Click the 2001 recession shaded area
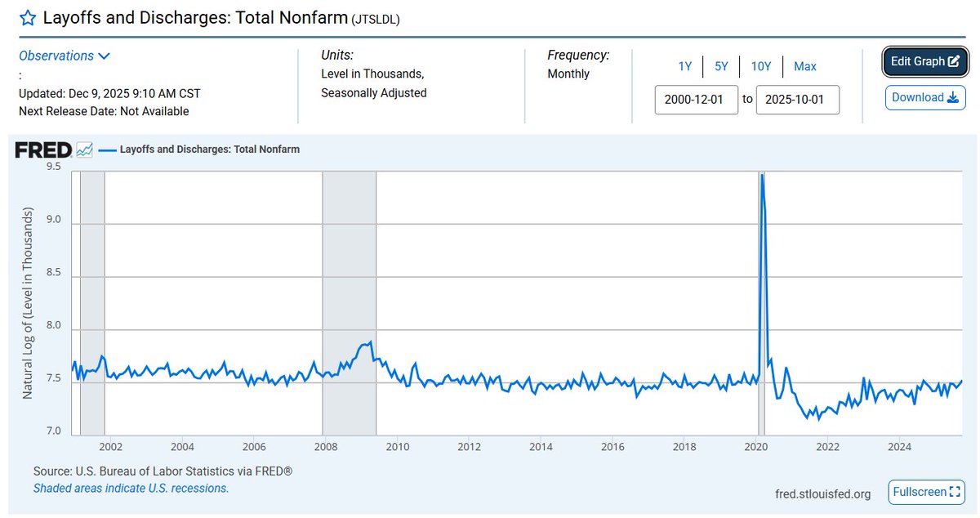This screenshot has height=518, width=980. (91, 302)
